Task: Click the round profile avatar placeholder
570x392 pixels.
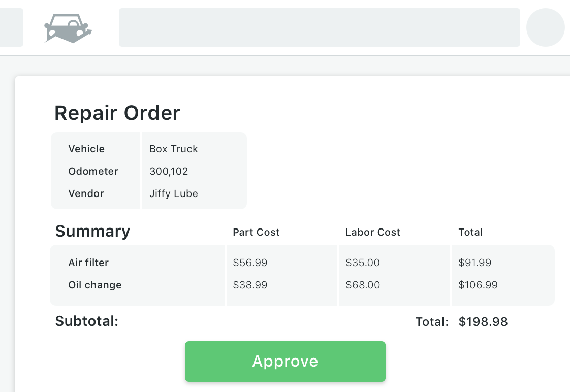Action: (x=545, y=27)
